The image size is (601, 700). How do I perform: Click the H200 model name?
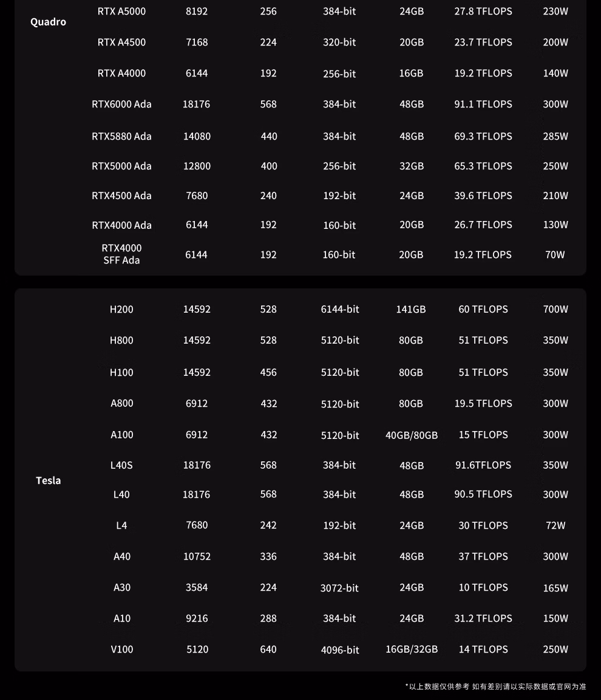click(x=121, y=309)
